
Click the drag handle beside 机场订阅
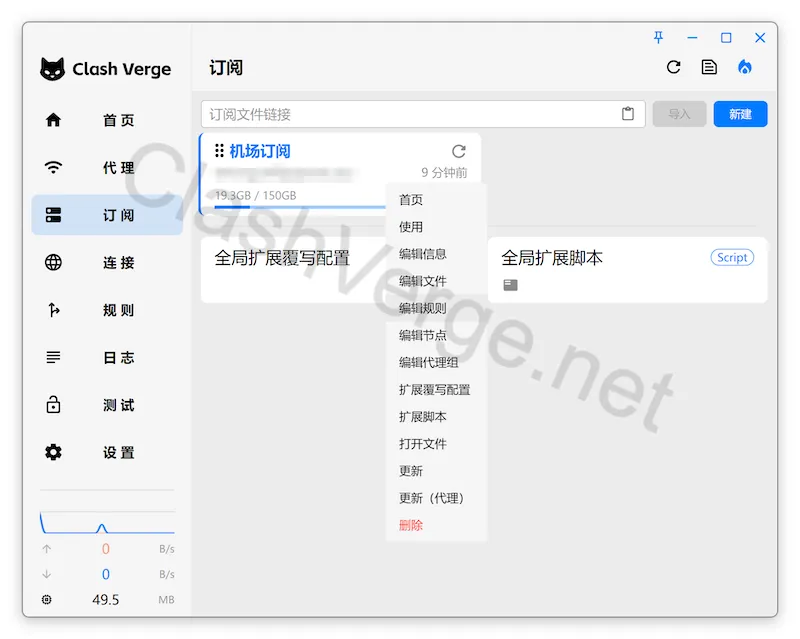[219, 151]
